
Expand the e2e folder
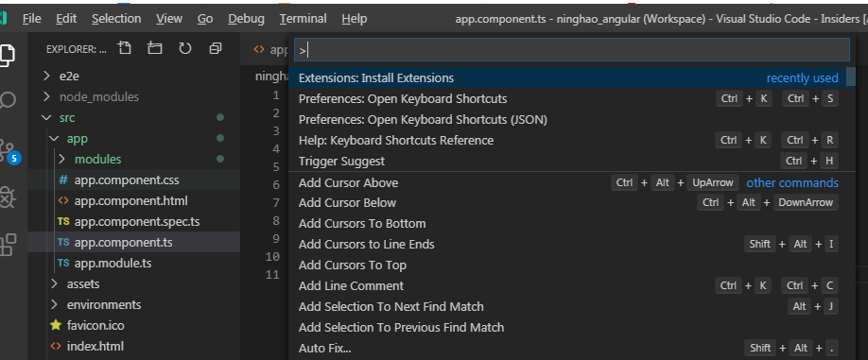[x=46, y=77]
